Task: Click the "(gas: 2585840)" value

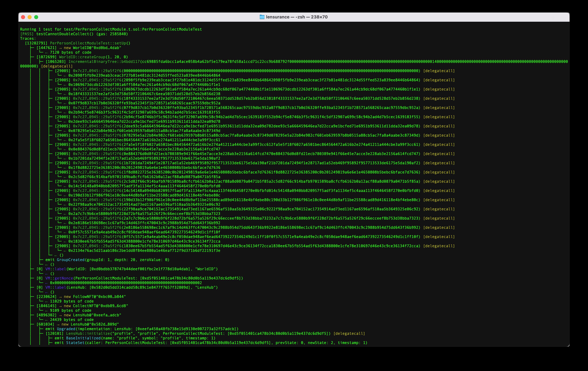Action: [x=112, y=34]
